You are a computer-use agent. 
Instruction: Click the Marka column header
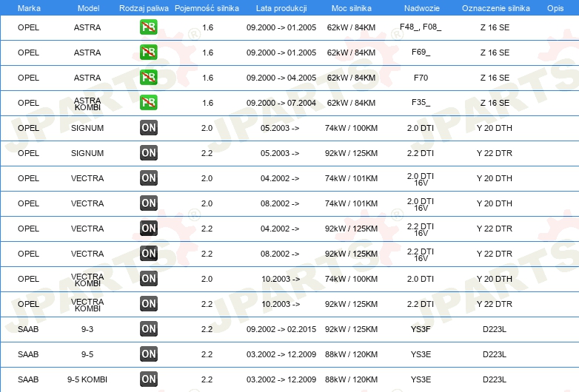point(29,8)
